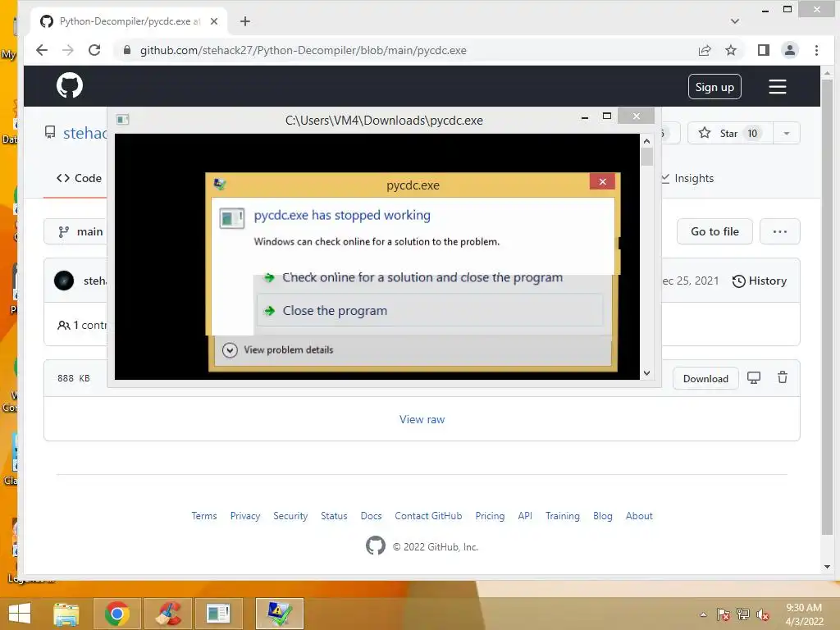Click the address bar URL
Image resolution: width=840 pixels, height=630 pixels.
(x=304, y=50)
